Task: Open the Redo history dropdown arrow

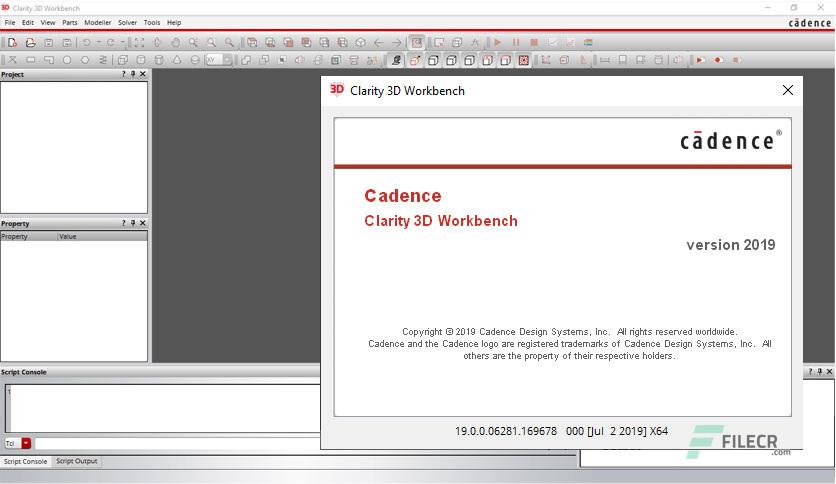Action: [x=123, y=43]
